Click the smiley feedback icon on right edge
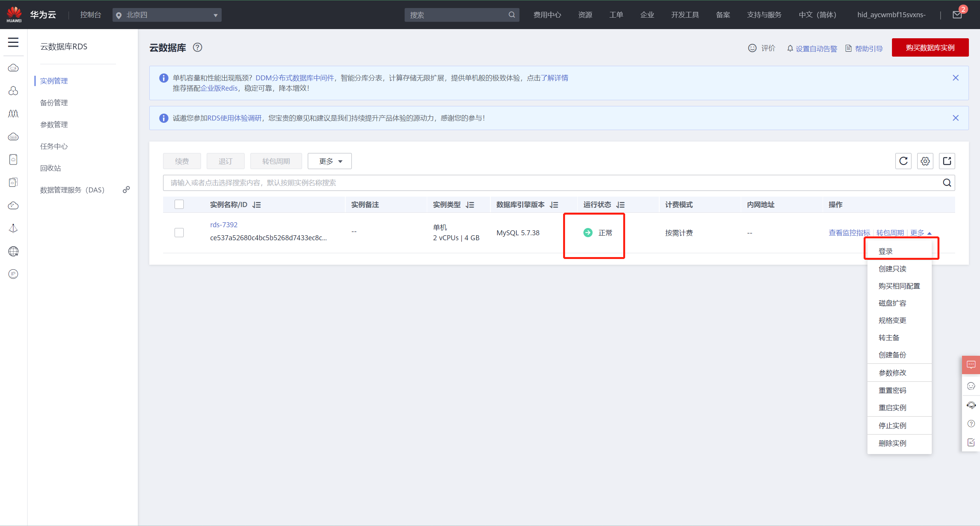Viewport: 980px width, 526px height. pos(971,386)
